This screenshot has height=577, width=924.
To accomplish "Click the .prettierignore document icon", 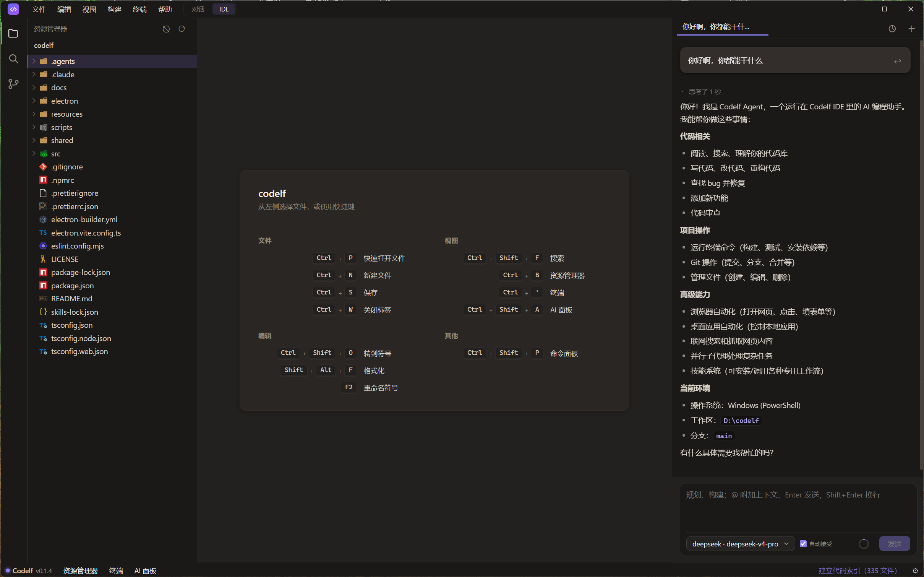I will coord(43,193).
